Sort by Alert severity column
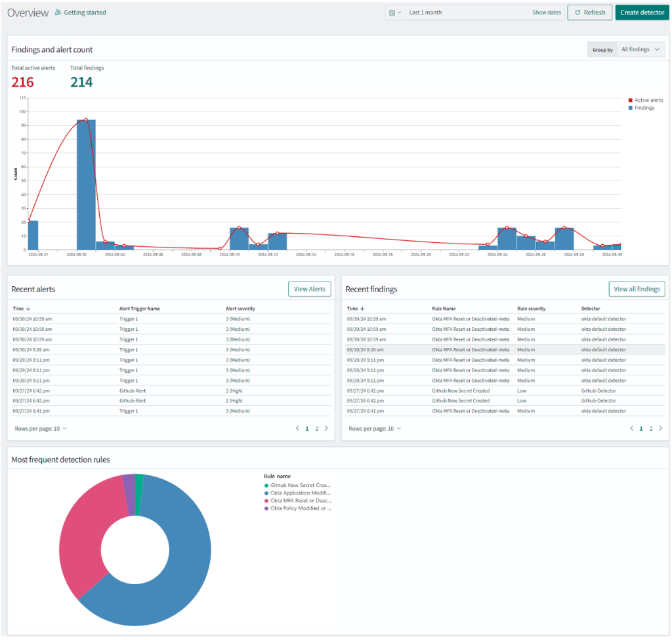This screenshot has height=640, width=672. coord(240,309)
